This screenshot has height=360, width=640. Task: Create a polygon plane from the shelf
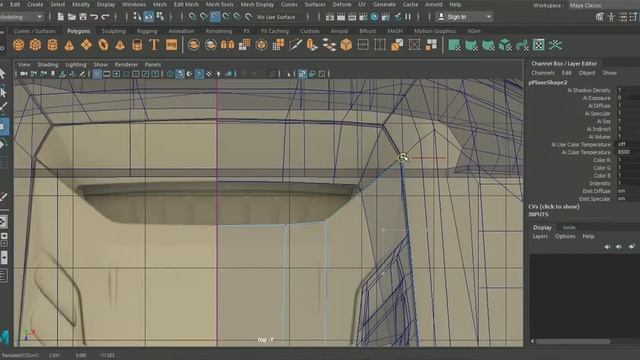(87, 44)
